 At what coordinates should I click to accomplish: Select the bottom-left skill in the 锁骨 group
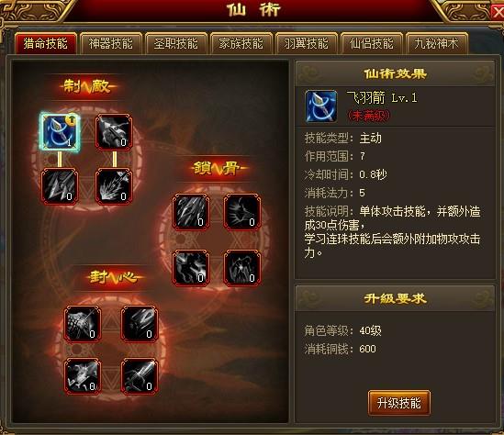click(191, 268)
